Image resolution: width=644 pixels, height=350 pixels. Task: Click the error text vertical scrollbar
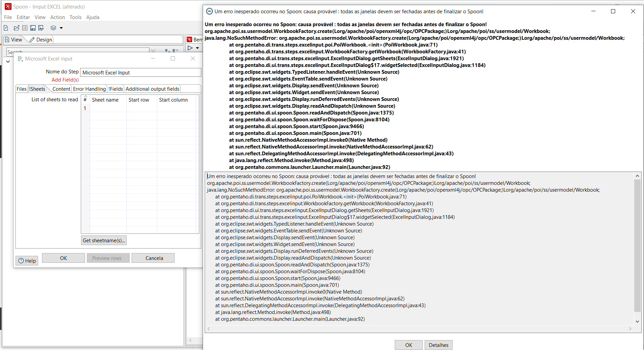[637, 245]
